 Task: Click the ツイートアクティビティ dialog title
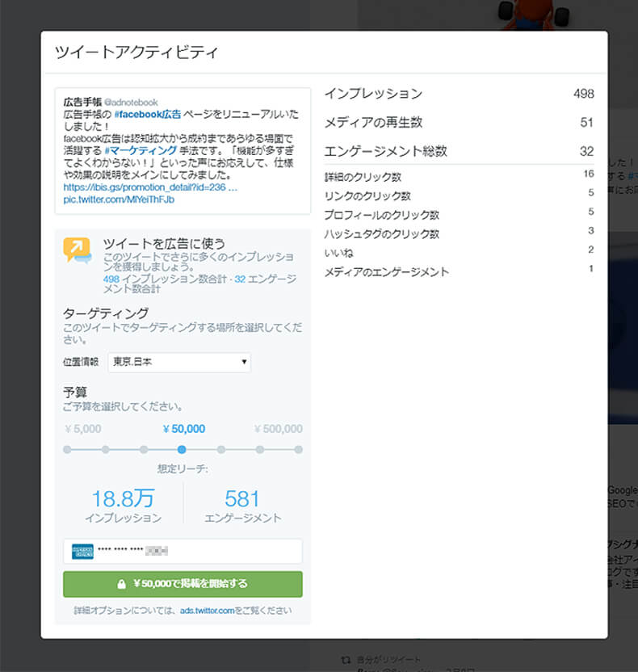136,52
